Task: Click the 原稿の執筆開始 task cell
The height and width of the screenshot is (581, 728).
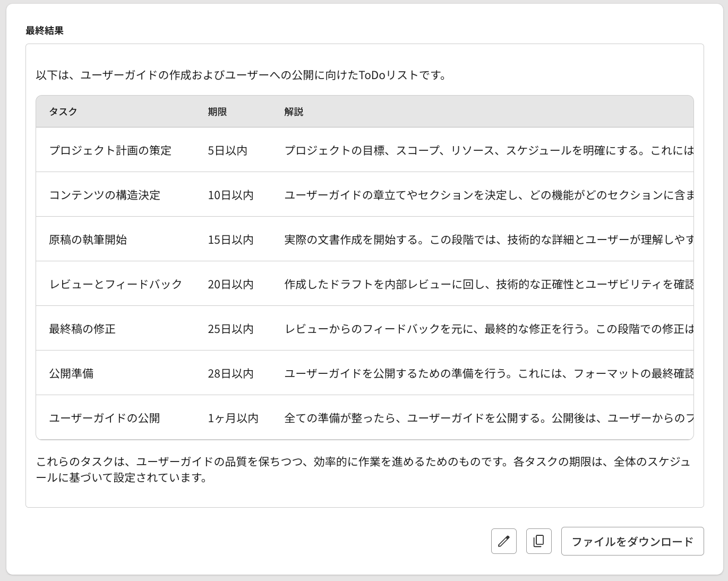Action: (88, 240)
